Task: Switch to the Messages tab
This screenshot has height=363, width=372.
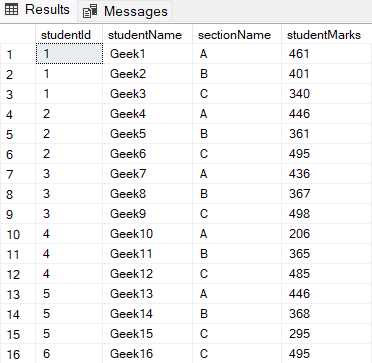Action: pyautogui.click(x=125, y=12)
